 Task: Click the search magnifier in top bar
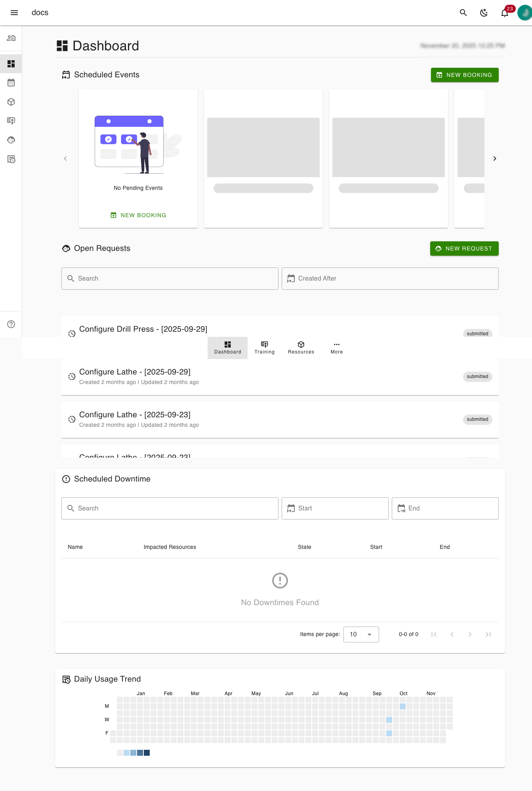(463, 13)
